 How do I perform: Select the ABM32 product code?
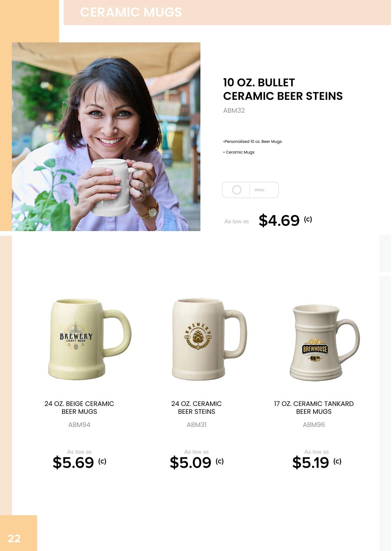point(234,111)
